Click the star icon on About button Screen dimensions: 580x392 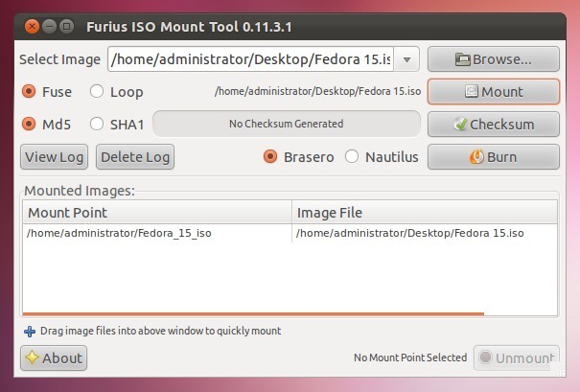click(x=33, y=357)
